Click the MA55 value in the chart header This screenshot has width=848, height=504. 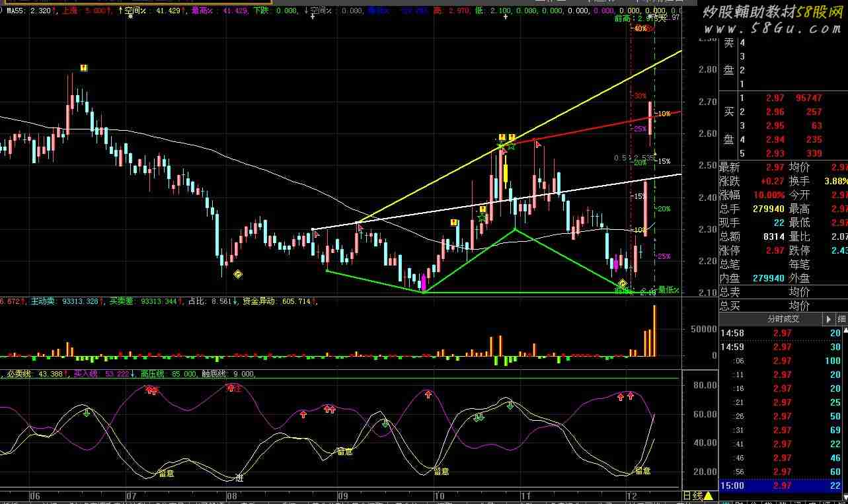click(40, 11)
